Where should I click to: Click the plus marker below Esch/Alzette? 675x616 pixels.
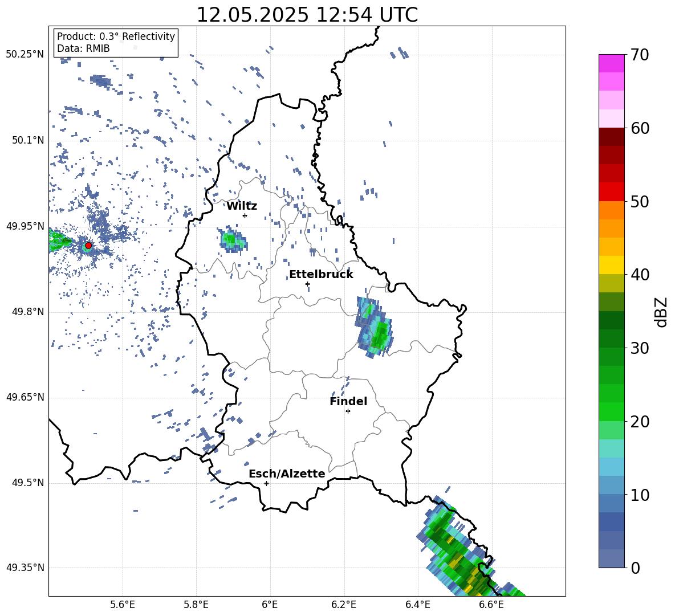coord(266,483)
